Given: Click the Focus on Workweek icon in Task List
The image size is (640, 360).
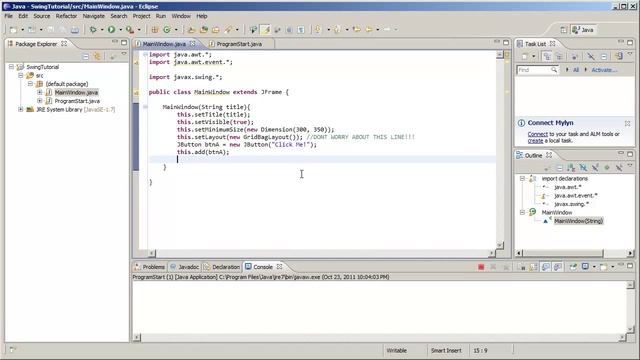Looking at the screenshot, I should point(575,56).
